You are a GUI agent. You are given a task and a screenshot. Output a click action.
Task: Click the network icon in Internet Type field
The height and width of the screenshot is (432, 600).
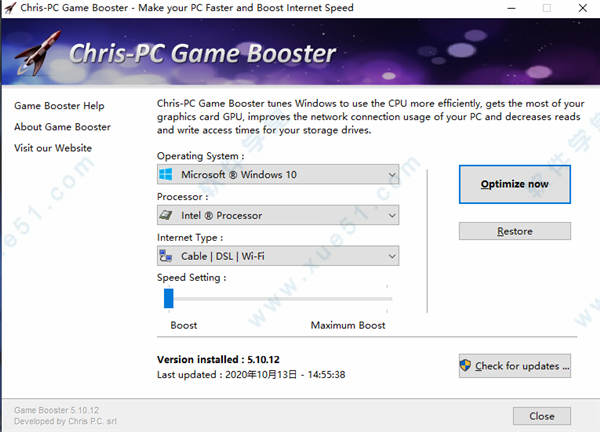[x=167, y=256]
